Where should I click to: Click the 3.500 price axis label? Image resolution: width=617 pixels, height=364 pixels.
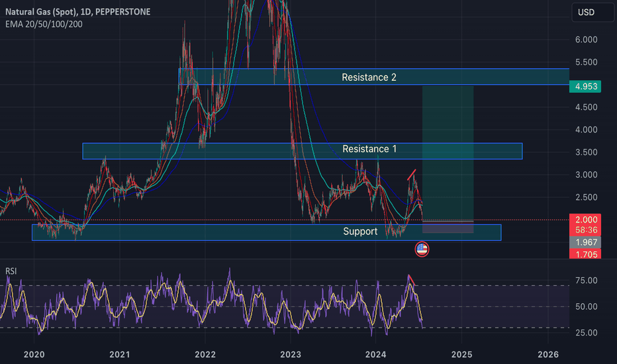point(587,152)
